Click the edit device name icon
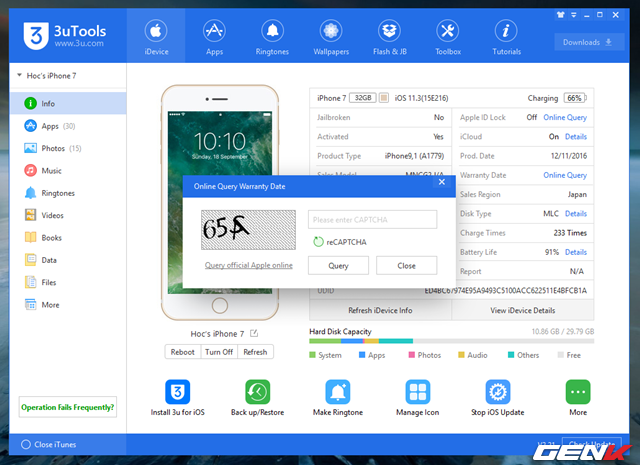The width and height of the screenshot is (640, 465). tap(254, 333)
